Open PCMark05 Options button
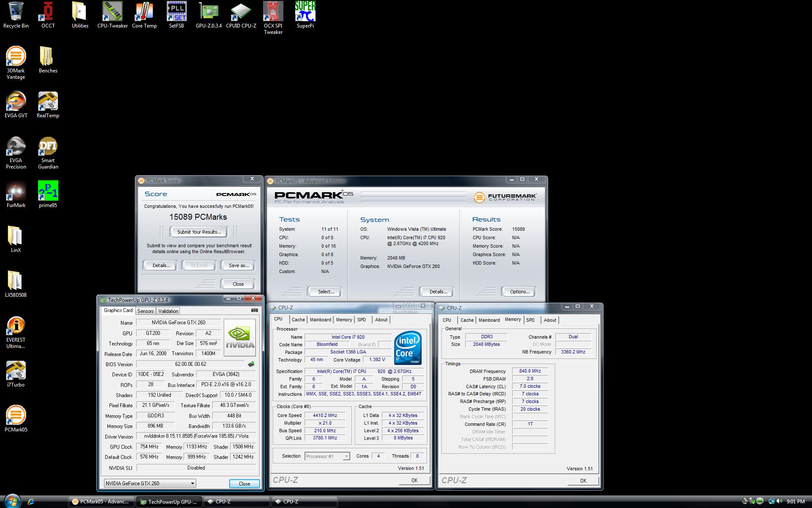Image resolution: width=812 pixels, height=508 pixels. tap(520, 292)
